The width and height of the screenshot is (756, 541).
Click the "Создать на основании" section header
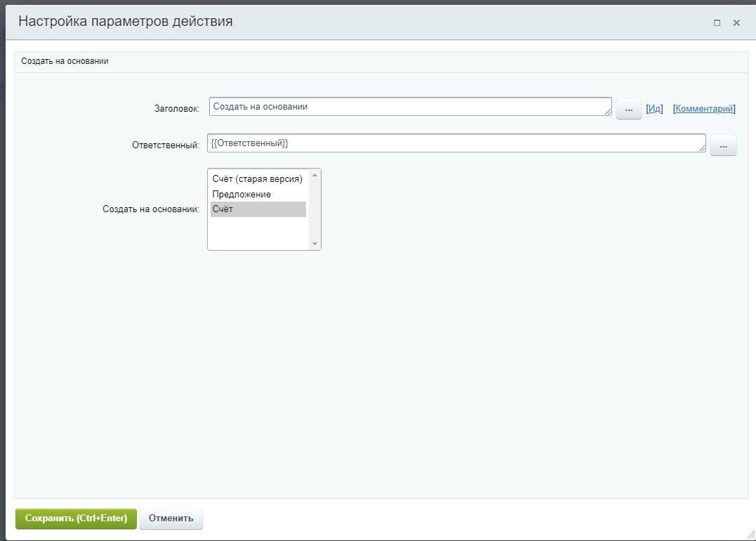65,61
